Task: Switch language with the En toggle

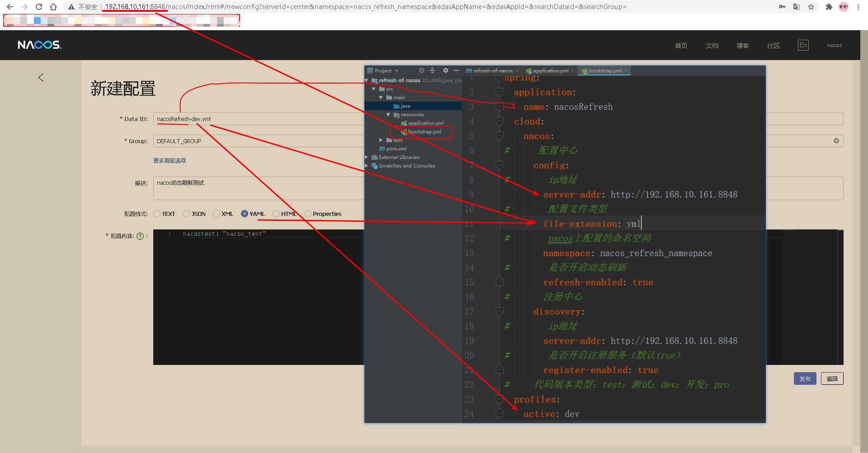Action: (x=803, y=45)
